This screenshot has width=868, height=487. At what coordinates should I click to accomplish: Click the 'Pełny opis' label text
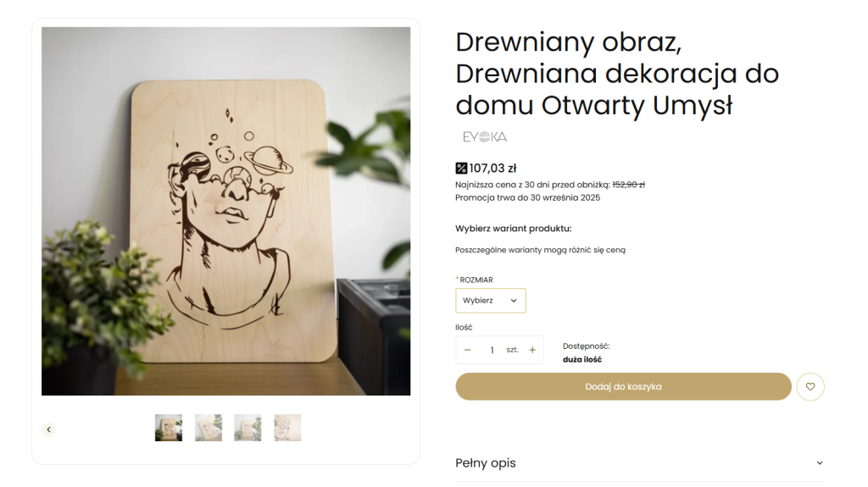point(486,463)
